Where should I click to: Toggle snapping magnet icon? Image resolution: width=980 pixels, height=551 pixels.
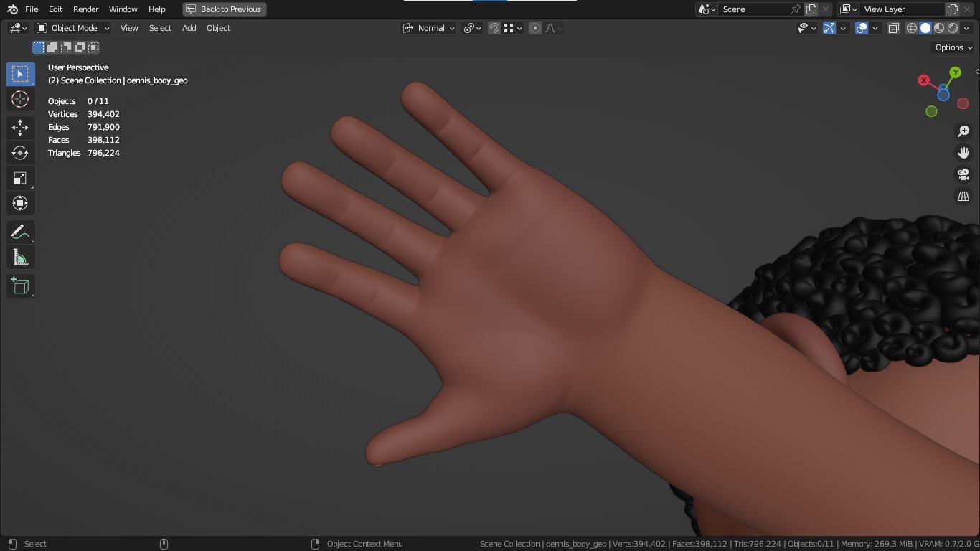(x=494, y=28)
